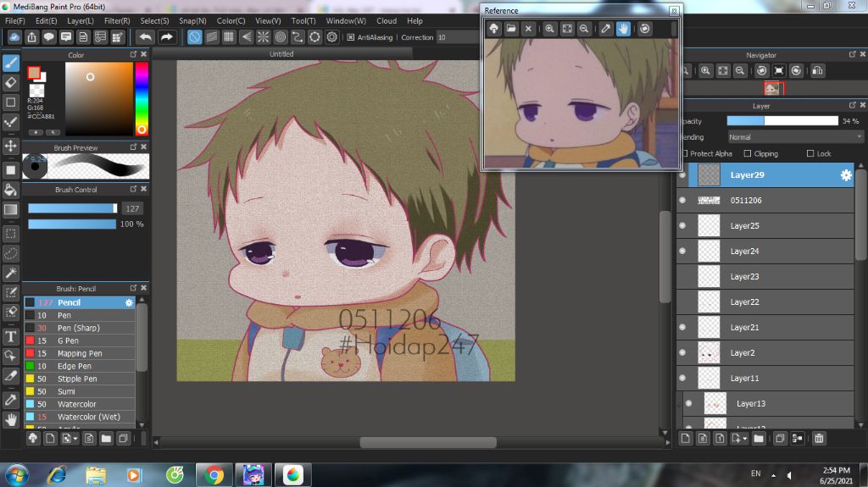Viewport: 868px width, 487px height.
Task: Select Layer22 in layer list
Action: (x=765, y=302)
